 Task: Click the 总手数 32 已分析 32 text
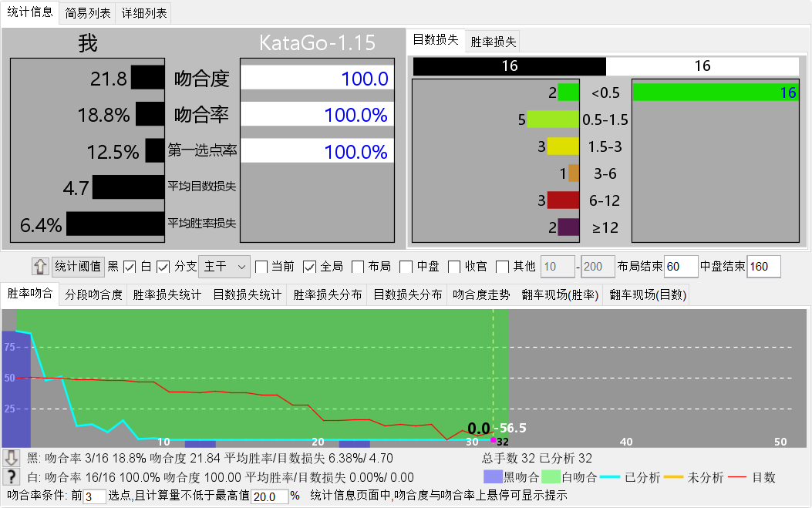tap(537, 458)
